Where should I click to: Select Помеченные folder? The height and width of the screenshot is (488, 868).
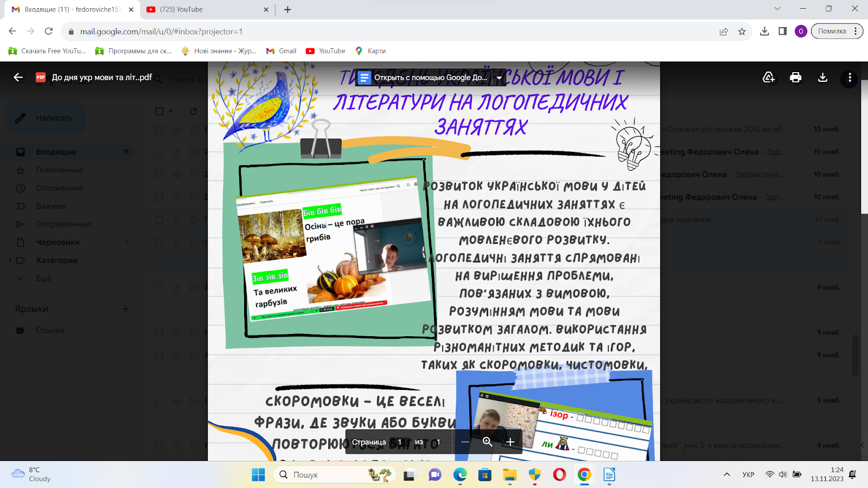tap(68, 170)
